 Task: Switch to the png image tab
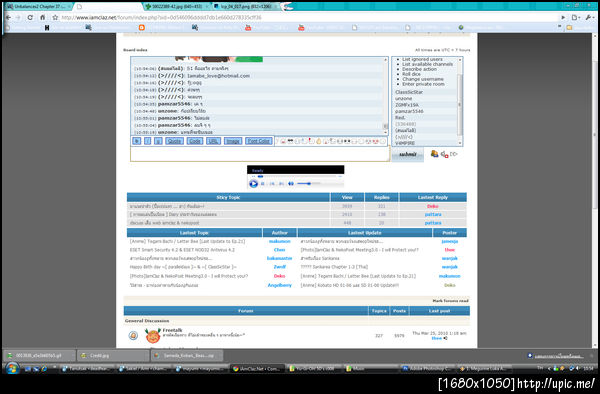coord(245,7)
